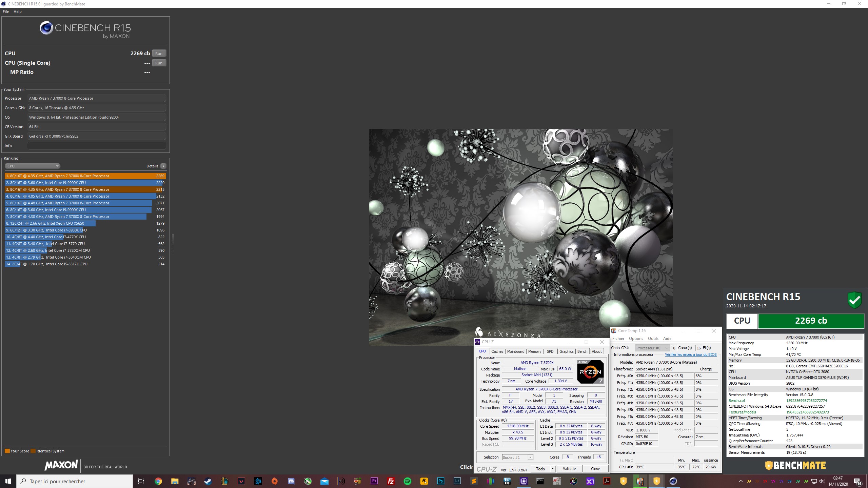Image resolution: width=868 pixels, height=488 pixels.
Task: Switch to CPU-Z Mainboard tab
Action: [x=516, y=351]
